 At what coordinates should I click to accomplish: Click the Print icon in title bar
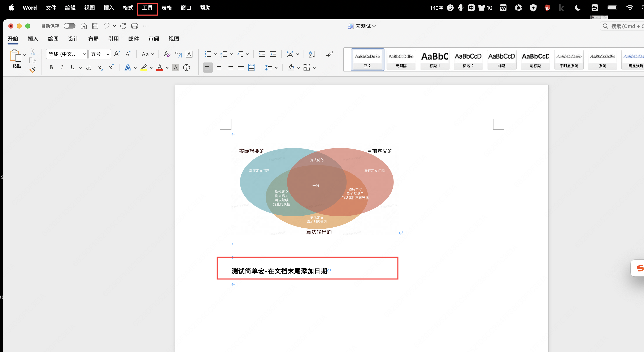click(x=135, y=26)
